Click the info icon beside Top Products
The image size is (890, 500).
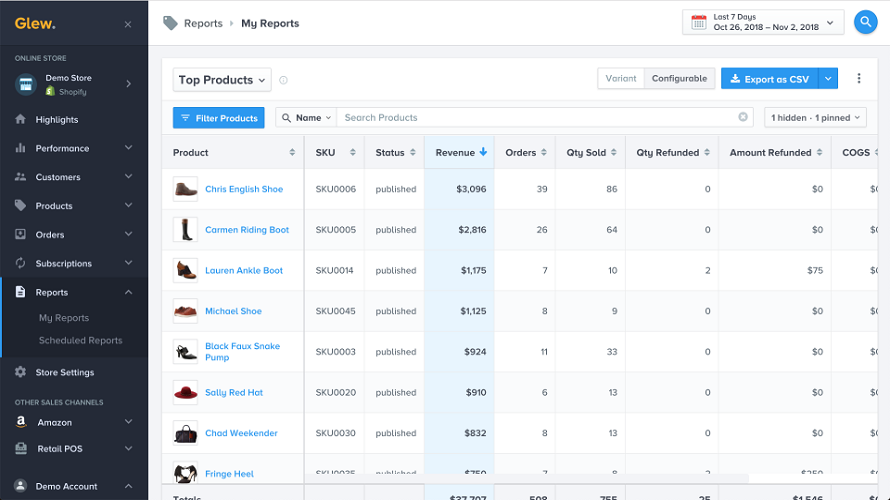[x=284, y=80]
